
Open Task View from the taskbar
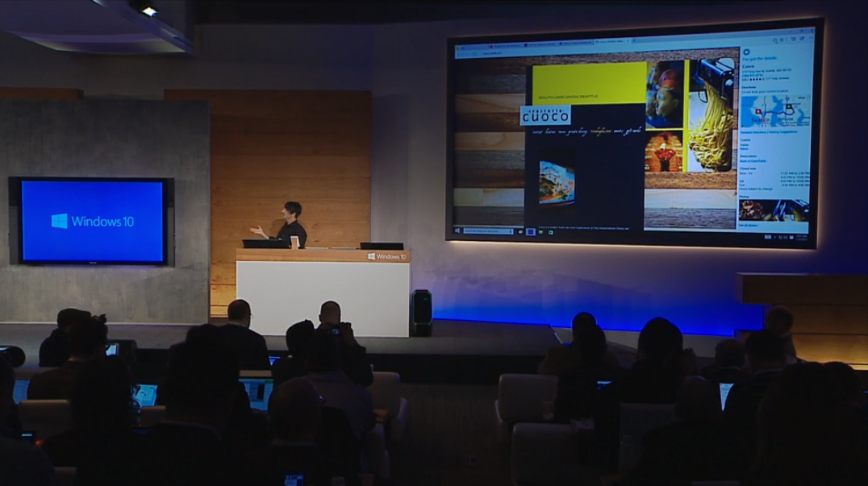pyautogui.click(x=519, y=231)
